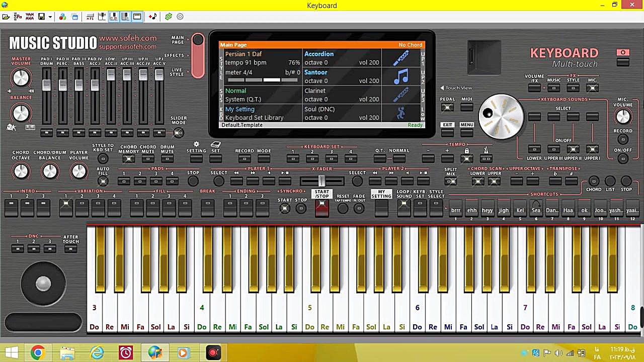Select the Accordion sound on the display
644x362 pixels.
click(x=319, y=54)
